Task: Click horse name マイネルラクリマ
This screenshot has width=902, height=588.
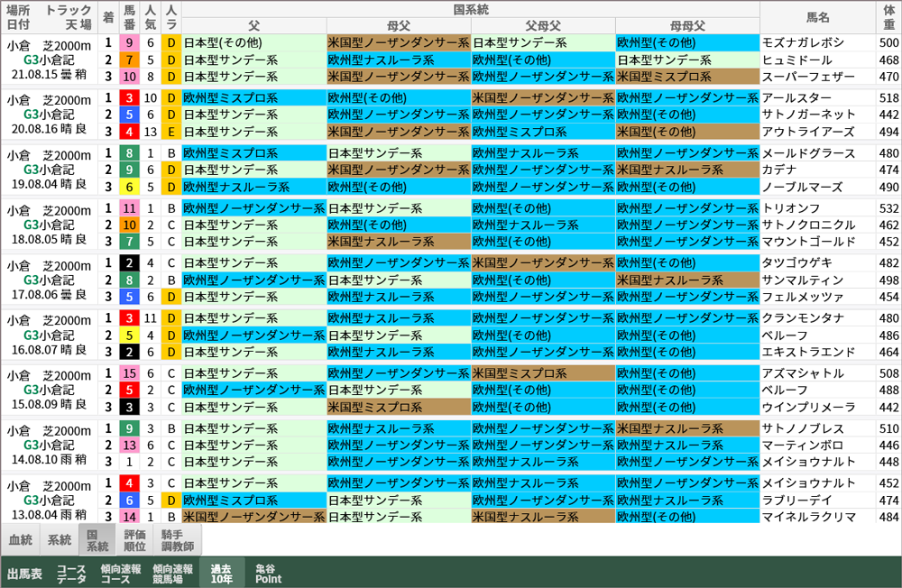Action: [808, 518]
